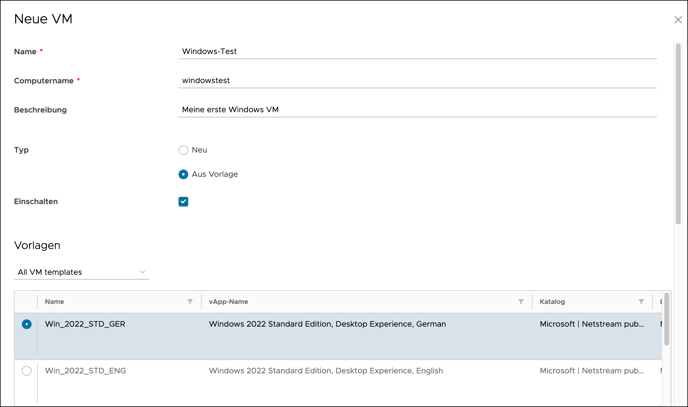Image resolution: width=688 pixels, height=407 pixels.
Task: Click the Name input field with Windows-Test
Action: [417, 51]
